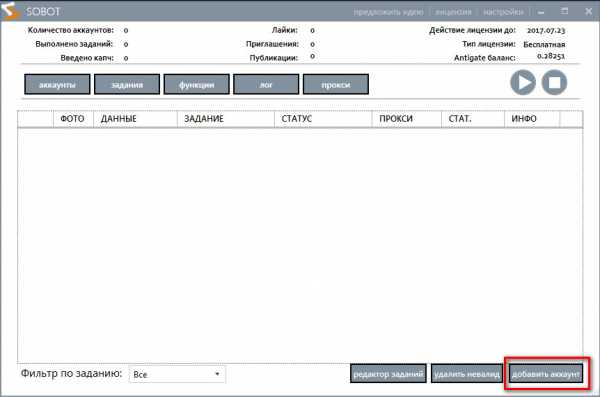Click the Выполнено заданий label
Screen dimensions: 600x397
[74, 44]
